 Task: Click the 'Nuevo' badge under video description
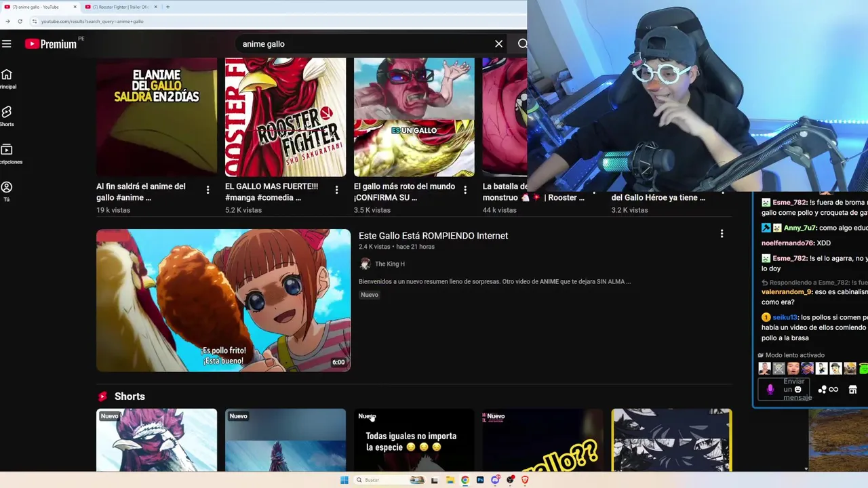(370, 295)
